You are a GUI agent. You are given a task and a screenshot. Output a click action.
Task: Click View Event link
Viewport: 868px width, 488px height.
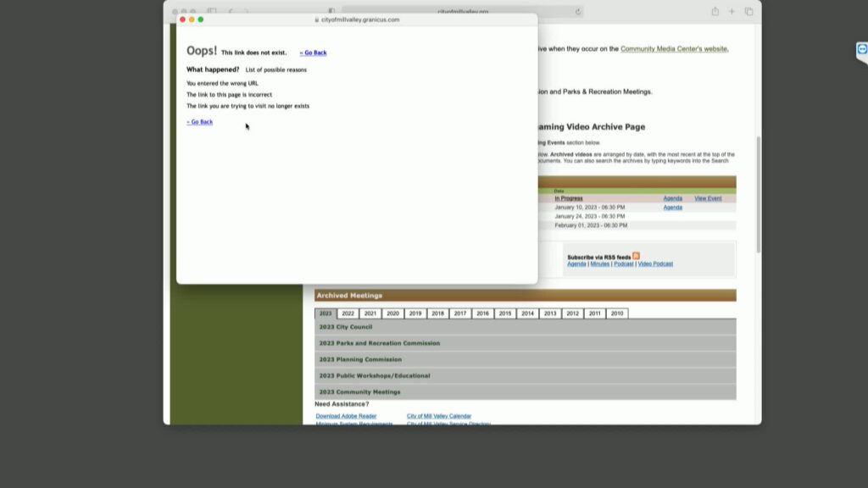[708, 198]
